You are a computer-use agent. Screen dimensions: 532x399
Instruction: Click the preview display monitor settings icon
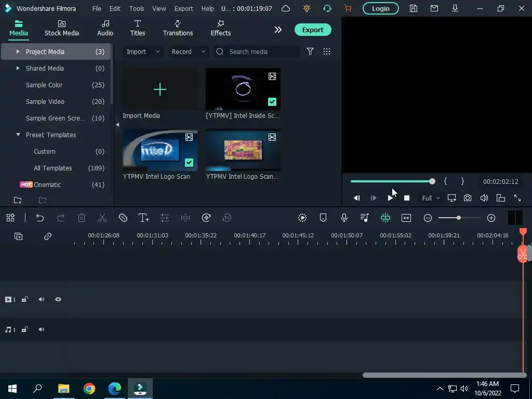pyautogui.click(x=451, y=198)
